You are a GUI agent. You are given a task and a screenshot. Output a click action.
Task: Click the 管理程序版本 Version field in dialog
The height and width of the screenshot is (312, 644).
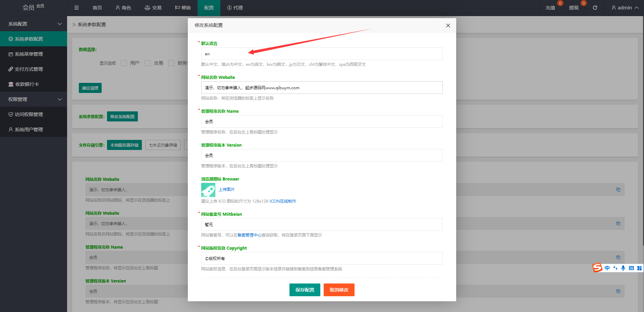(322, 155)
